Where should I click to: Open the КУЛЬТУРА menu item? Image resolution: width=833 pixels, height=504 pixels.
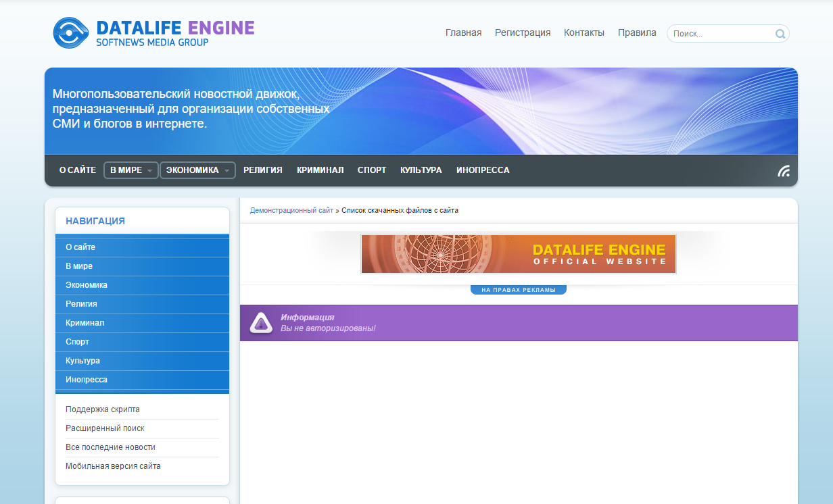coord(421,170)
